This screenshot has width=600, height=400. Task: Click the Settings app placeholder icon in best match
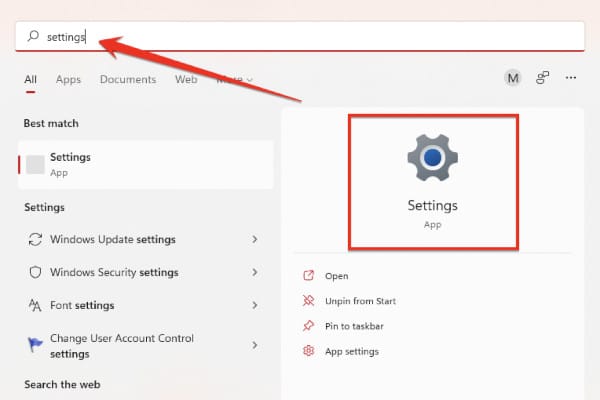click(35, 165)
